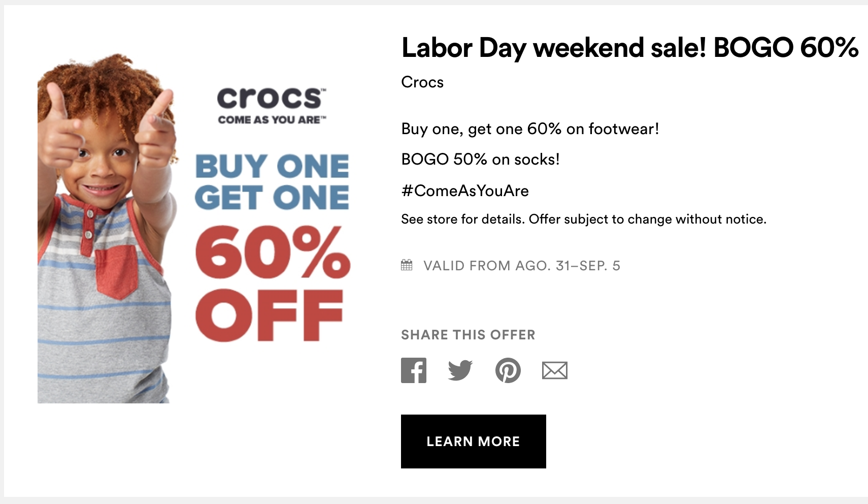The height and width of the screenshot is (504, 868).
Task: Click the SHARE THIS OFFER label
Action: (468, 335)
